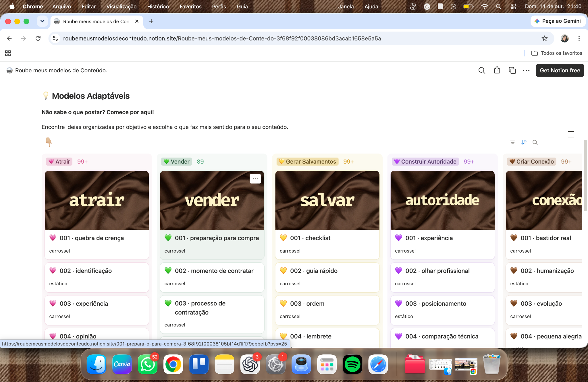The height and width of the screenshot is (382, 588).
Task: Reload the page in Chrome
Action: coord(38,38)
